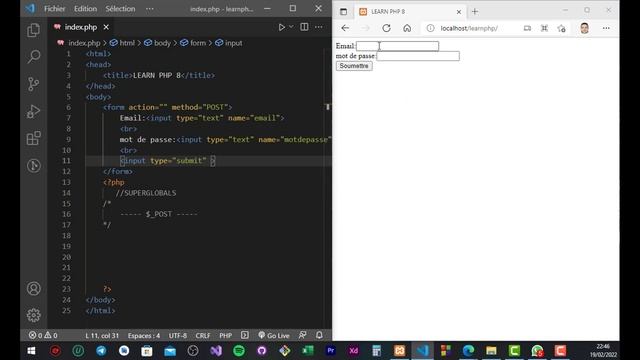Refresh the browser page
The image size is (640, 360).
[386, 28]
